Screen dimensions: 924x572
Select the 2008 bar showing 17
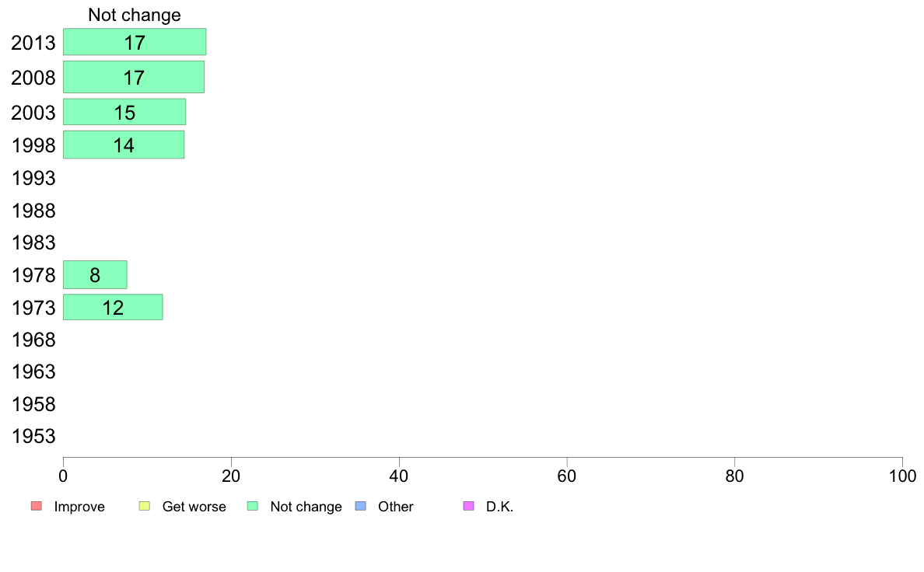(x=134, y=77)
